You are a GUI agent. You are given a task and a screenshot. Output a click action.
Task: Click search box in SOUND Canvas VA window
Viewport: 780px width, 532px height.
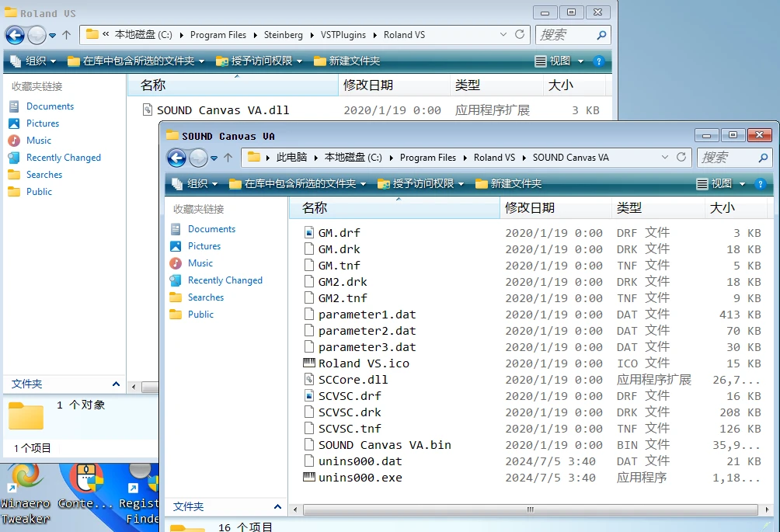pyautogui.click(x=735, y=158)
